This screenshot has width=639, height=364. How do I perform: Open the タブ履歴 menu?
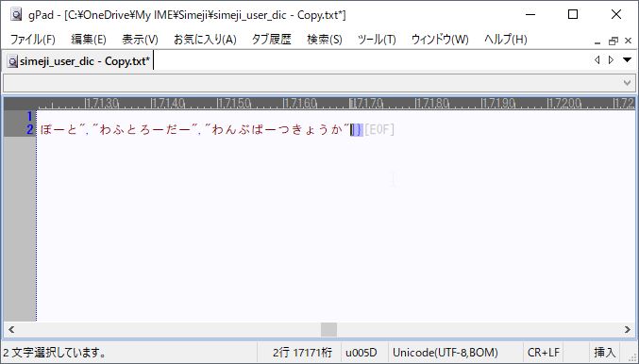(272, 40)
